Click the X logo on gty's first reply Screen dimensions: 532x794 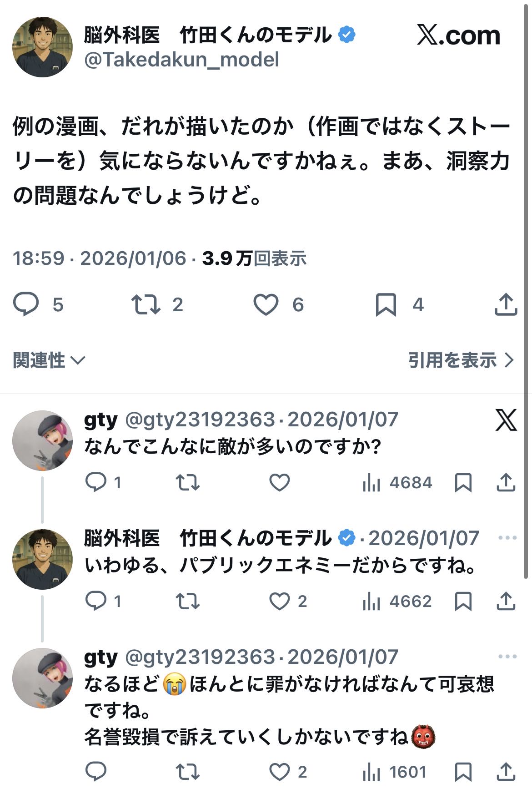click(x=506, y=420)
